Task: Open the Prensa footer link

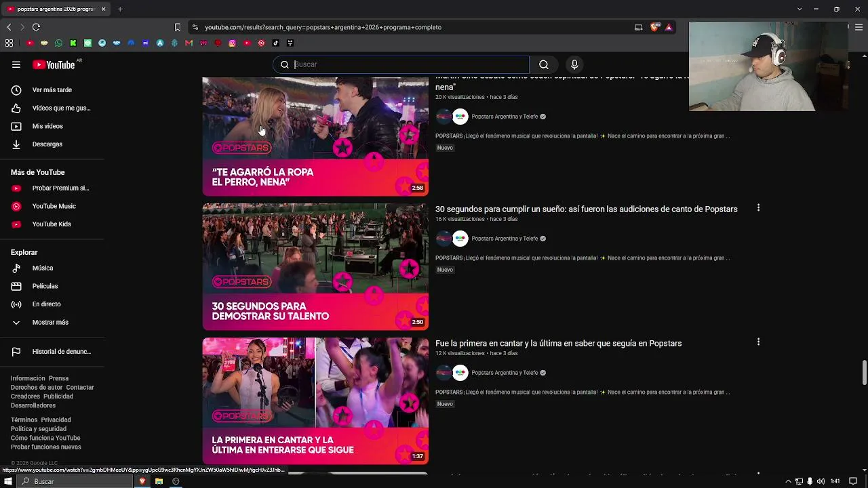Action: pyautogui.click(x=58, y=379)
